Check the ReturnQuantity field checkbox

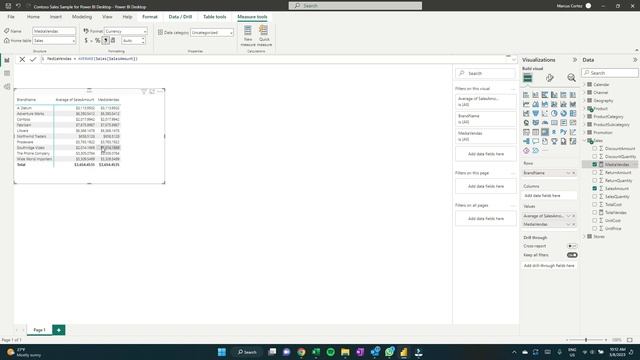[595, 180]
